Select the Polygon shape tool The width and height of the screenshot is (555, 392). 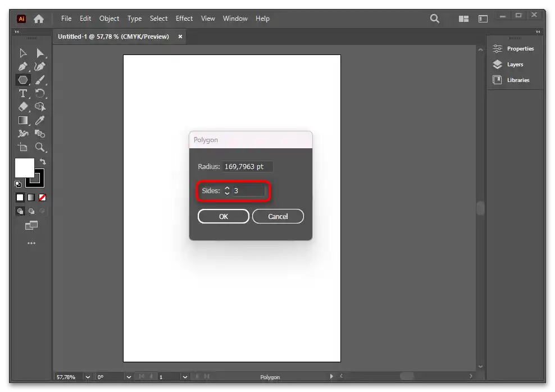tap(23, 80)
